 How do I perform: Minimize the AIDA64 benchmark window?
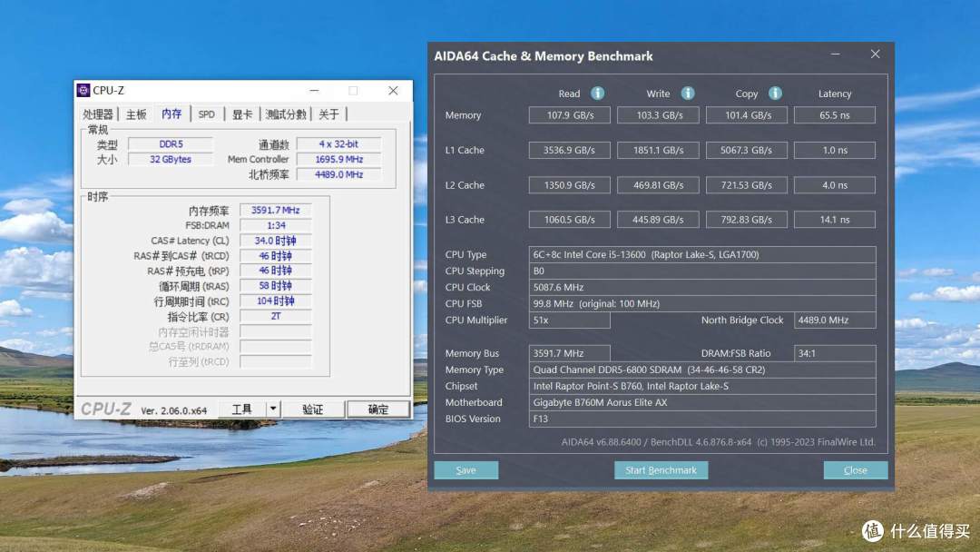(x=835, y=54)
